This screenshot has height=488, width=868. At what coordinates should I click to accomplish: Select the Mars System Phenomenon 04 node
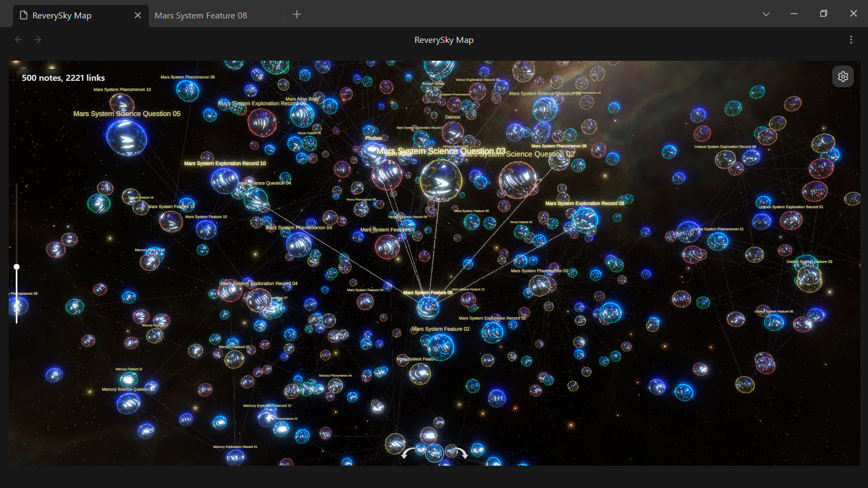pyautogui.click(x=299, y=244)
